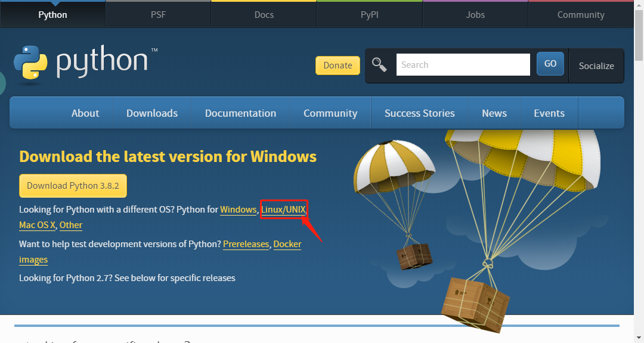The height and width of the screenshot is (343, 644).
Task: Click the page vertical scrollbar thumb
Action: 639,35
